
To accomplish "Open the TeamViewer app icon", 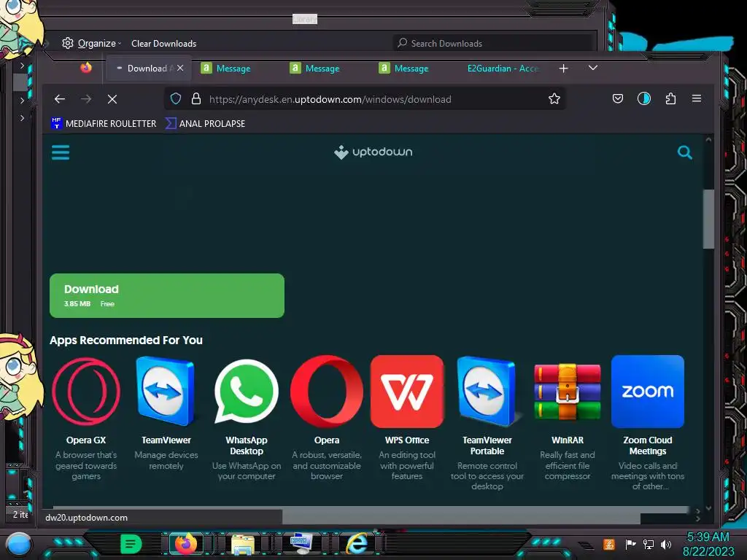I will 166,392.
